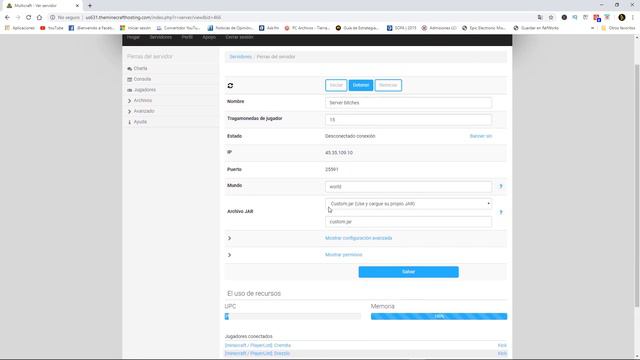Click the Detener server button

[361, 85]
